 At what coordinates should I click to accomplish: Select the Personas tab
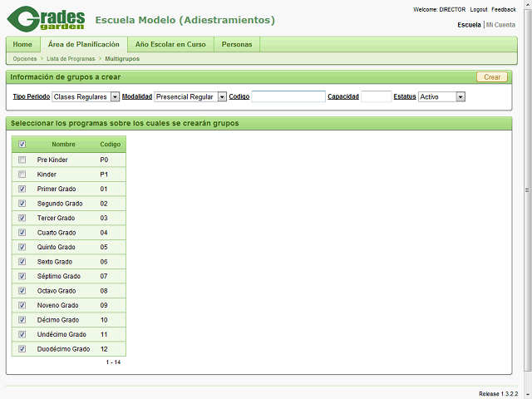[x=237, y=44]
